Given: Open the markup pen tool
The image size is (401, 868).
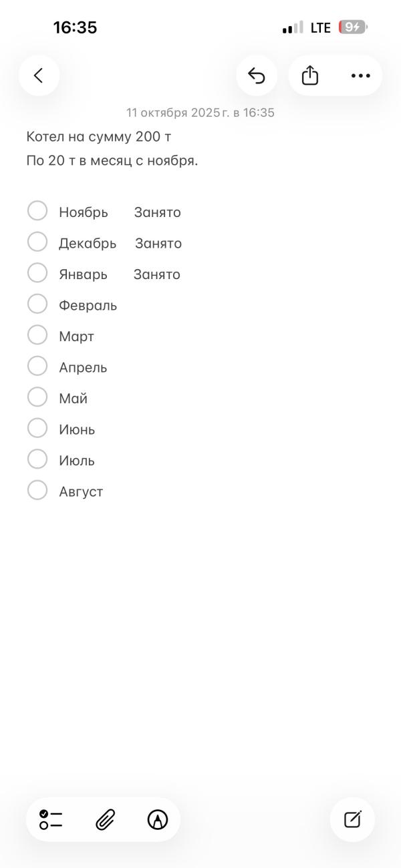Looking at the screenshot, I should (158, 819).
